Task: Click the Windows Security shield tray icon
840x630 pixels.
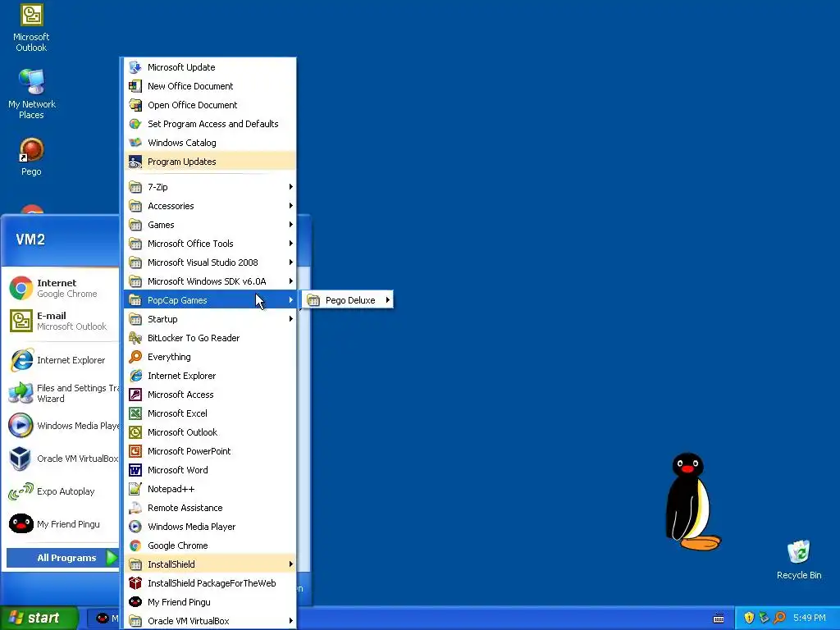Action: [x=749, y=618]
